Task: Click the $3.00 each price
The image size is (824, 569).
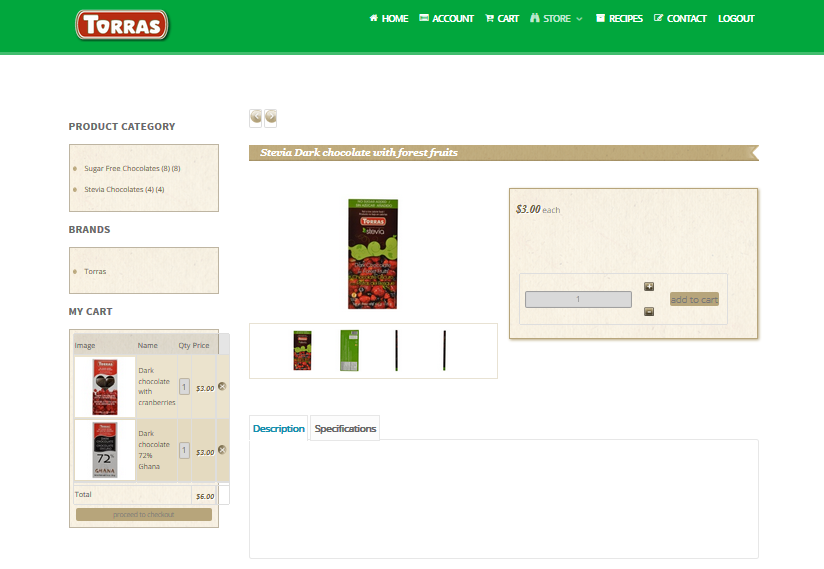Action: (x=538, y=209)
